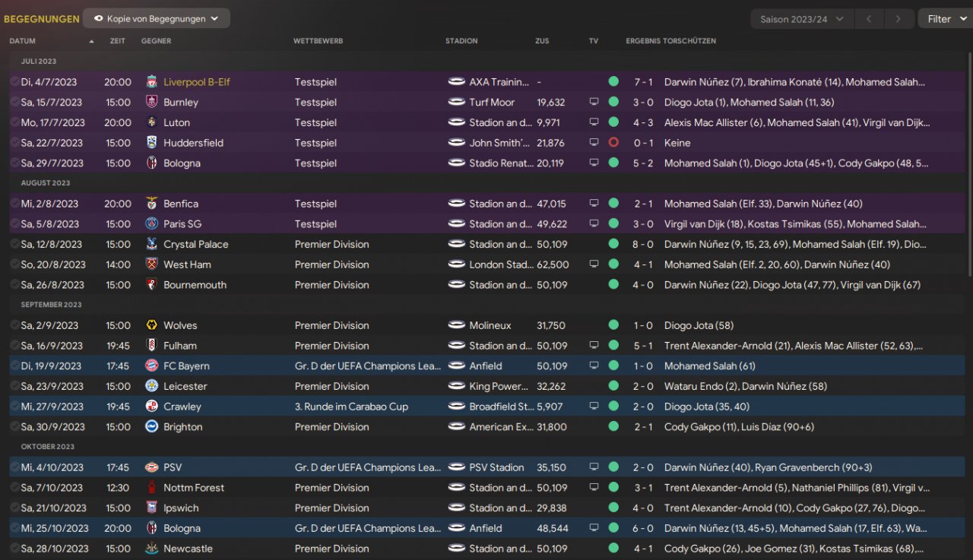
Task: Sort by the Wettbewerb column header
Action: pos(318,41)
